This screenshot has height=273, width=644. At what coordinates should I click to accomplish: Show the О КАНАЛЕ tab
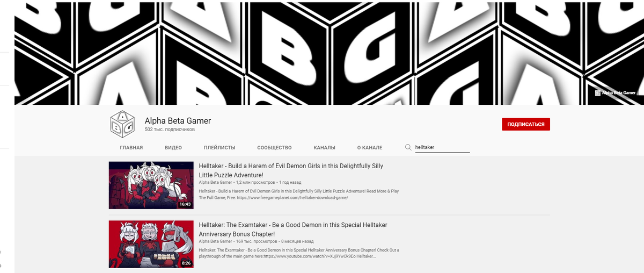coord(370,148)
